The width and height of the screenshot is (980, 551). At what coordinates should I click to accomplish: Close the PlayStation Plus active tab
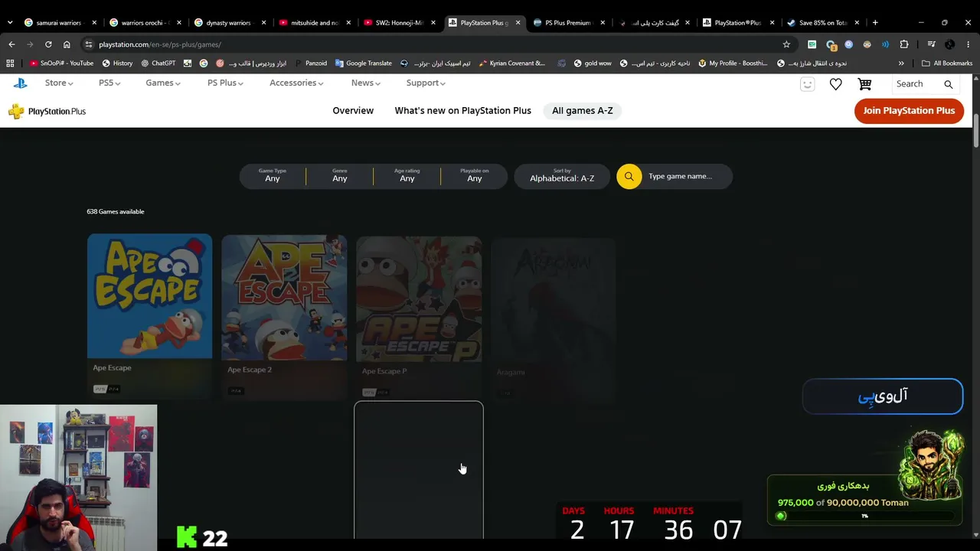click(518, 23)
